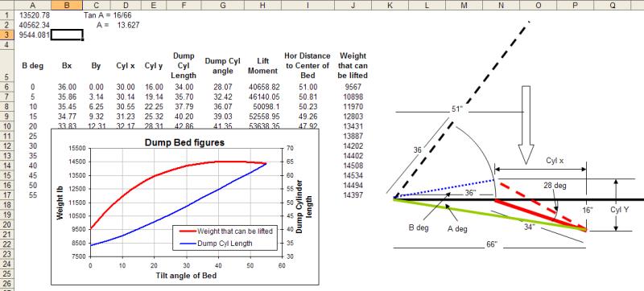This screenshot has height=291, width=644.
Task: Select column B header
Action: [x=67, y=5]
